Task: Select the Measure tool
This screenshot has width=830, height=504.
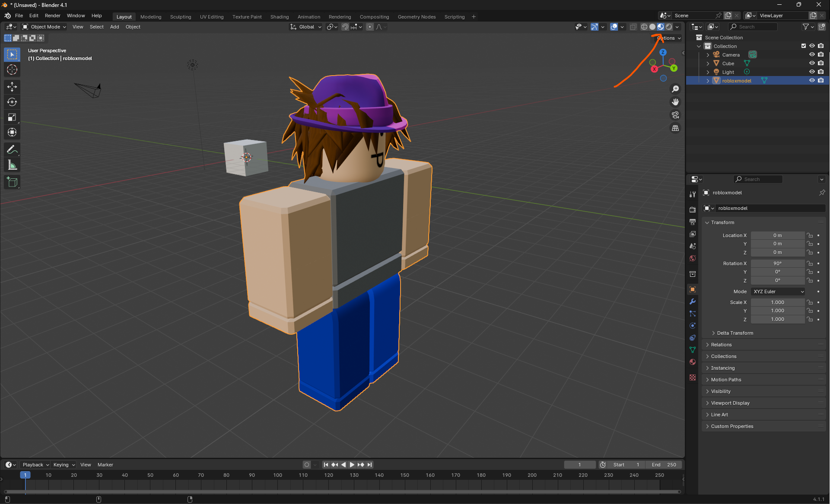Action: pyautogui.click(x=12, y=165)
